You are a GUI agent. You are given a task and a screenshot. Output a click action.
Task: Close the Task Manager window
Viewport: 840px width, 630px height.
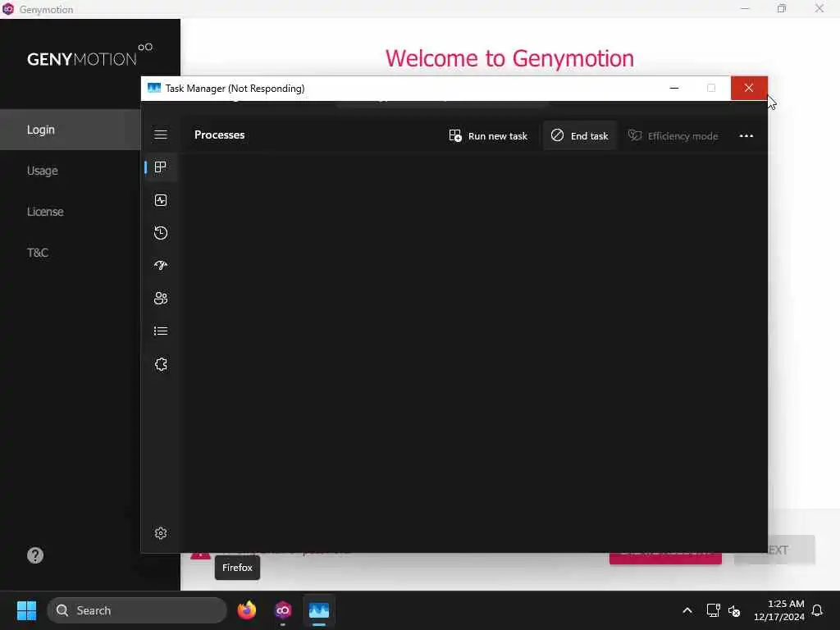[x=749, y=89]
